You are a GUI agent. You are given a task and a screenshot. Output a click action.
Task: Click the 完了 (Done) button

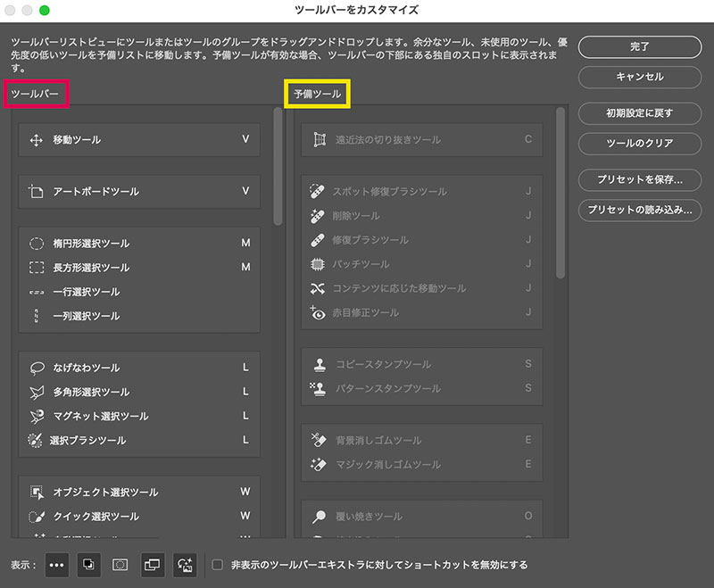click(640, 46)
